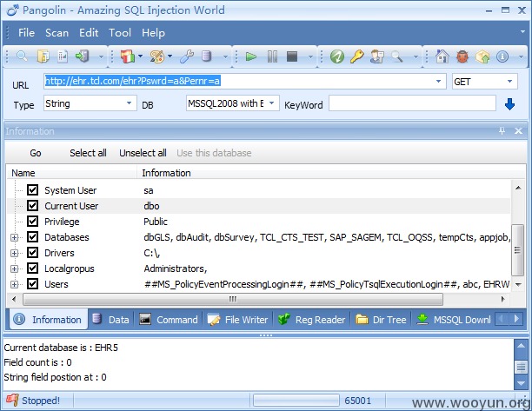The width and height of the screenshot is (532, 411).
Task: Stop the scan using stop square
Action: point(292,56)
